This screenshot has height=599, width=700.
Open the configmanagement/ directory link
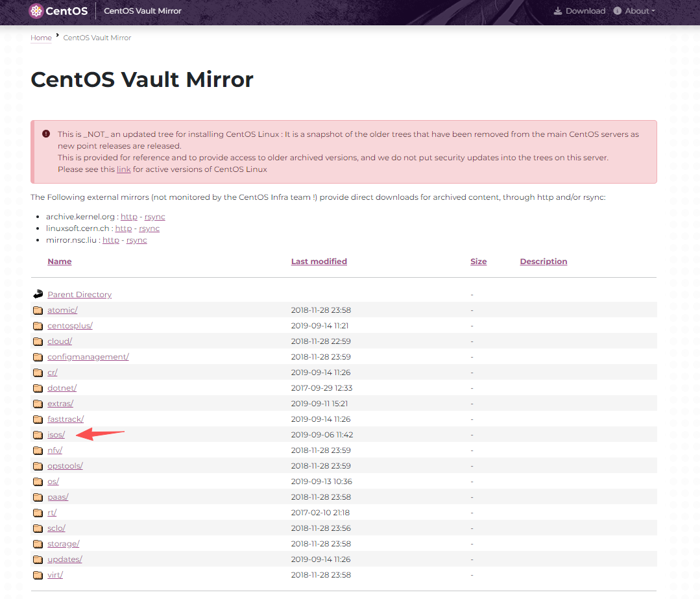click(x=88, y=357)
